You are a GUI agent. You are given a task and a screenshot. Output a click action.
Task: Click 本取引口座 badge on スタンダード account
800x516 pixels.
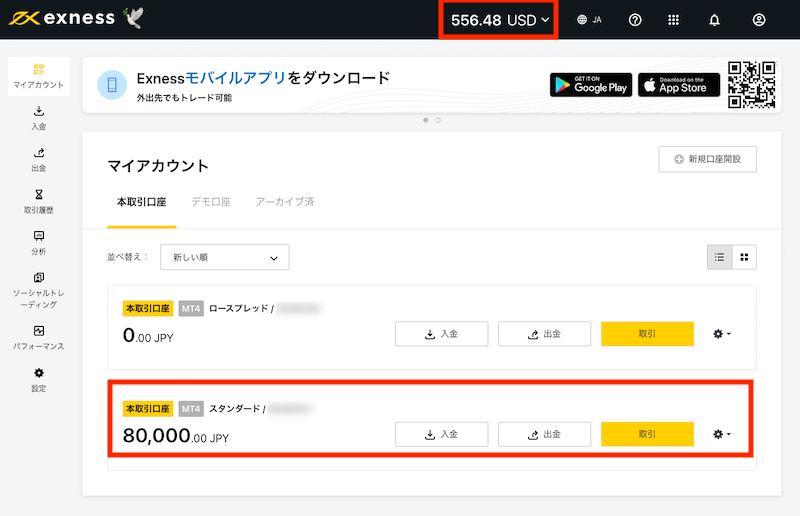[x=147, y=409]
